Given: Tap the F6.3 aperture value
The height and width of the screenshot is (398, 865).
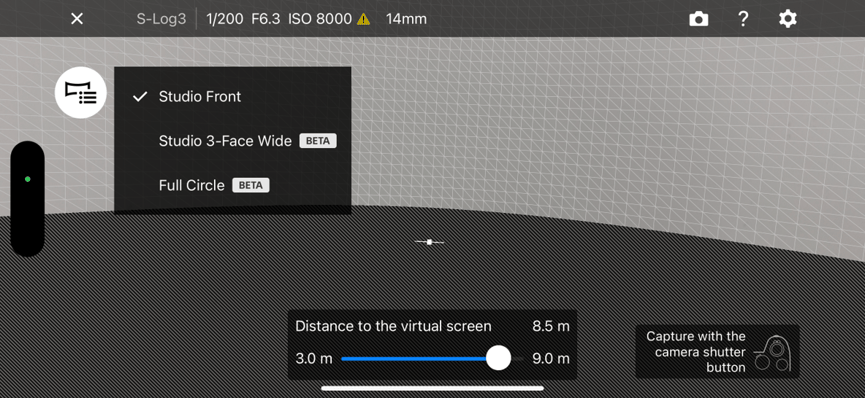Looking at the screenshot, I should [266, 19].
